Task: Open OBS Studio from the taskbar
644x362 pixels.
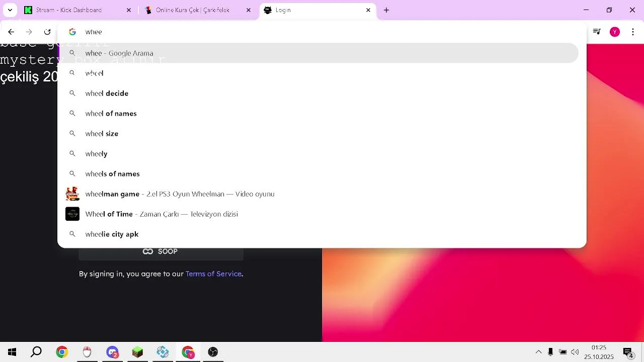Action: pos(213,352)
